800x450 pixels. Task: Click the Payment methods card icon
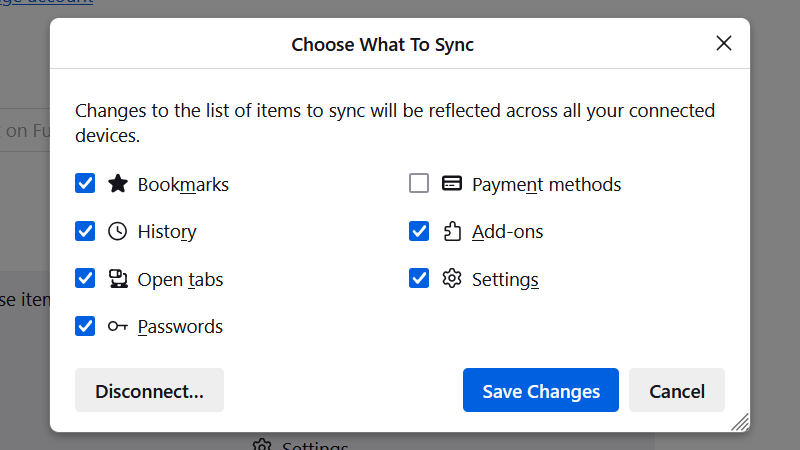pos(452,184)
